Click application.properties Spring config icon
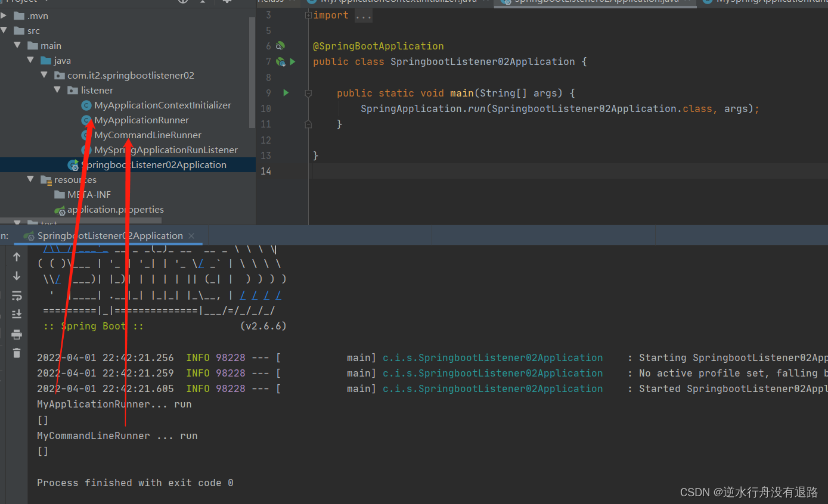The image size is (828, 504). pos(60,210)
